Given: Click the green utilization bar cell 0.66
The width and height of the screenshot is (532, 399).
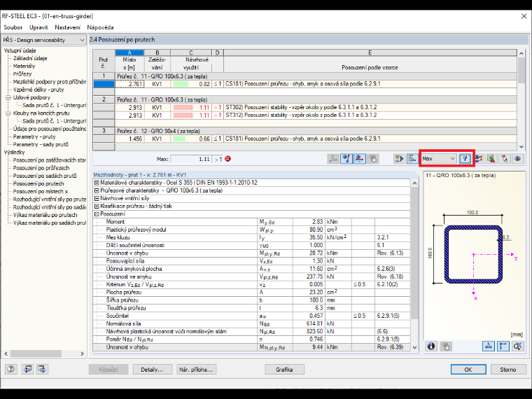Looking at the screenshot, I should point(191,139).
